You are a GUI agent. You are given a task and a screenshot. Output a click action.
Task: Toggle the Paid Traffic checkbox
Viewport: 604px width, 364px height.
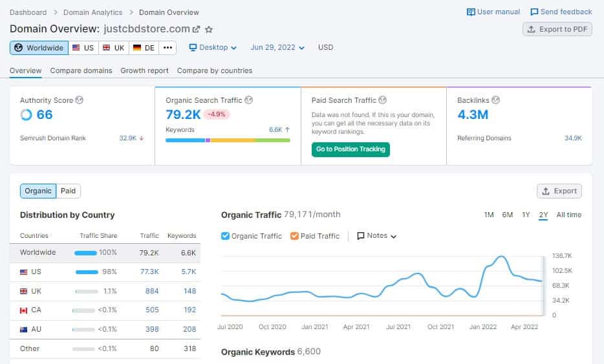294,236
